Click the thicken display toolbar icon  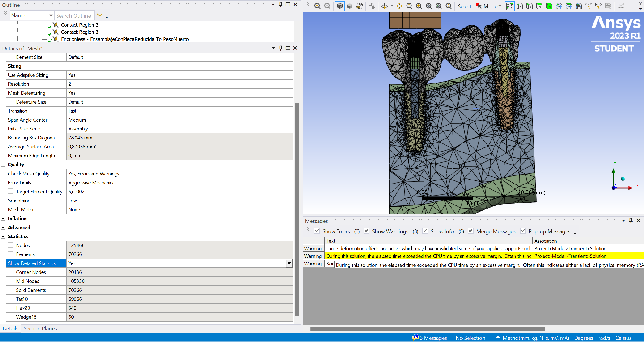[x=372, y=6]
